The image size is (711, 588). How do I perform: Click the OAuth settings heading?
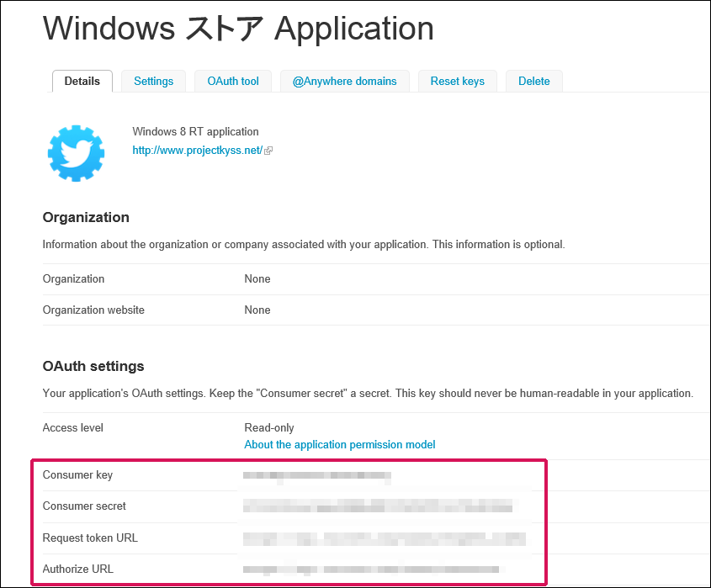[93, 366]
